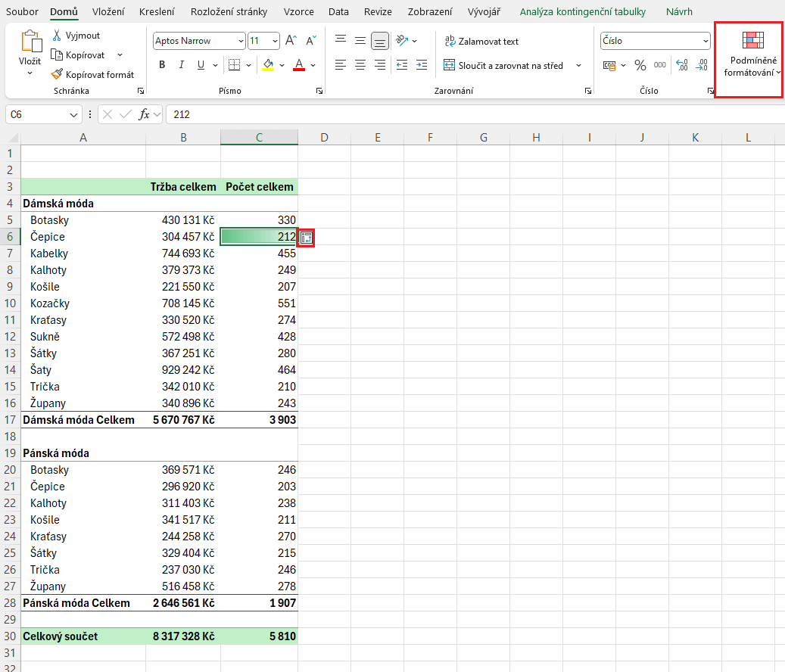The width and height of the screenshot is (785, 672).
Task: Switch to the Vložení ribbon tab
Action: [108, 12]
